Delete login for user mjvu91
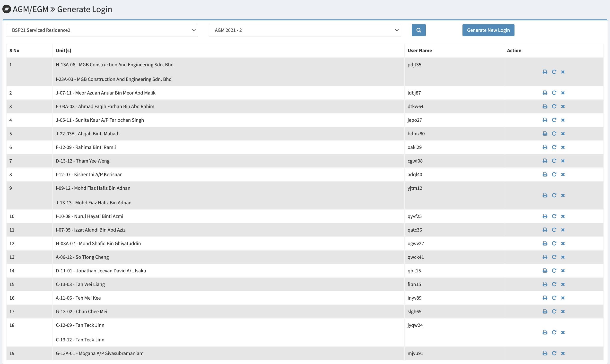 563,353
